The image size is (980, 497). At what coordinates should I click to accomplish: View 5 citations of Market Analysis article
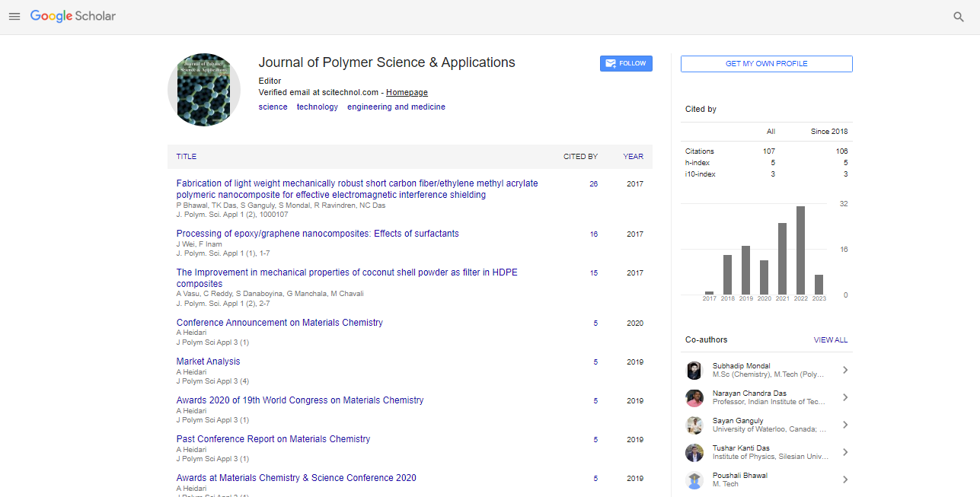pos(595,362)
